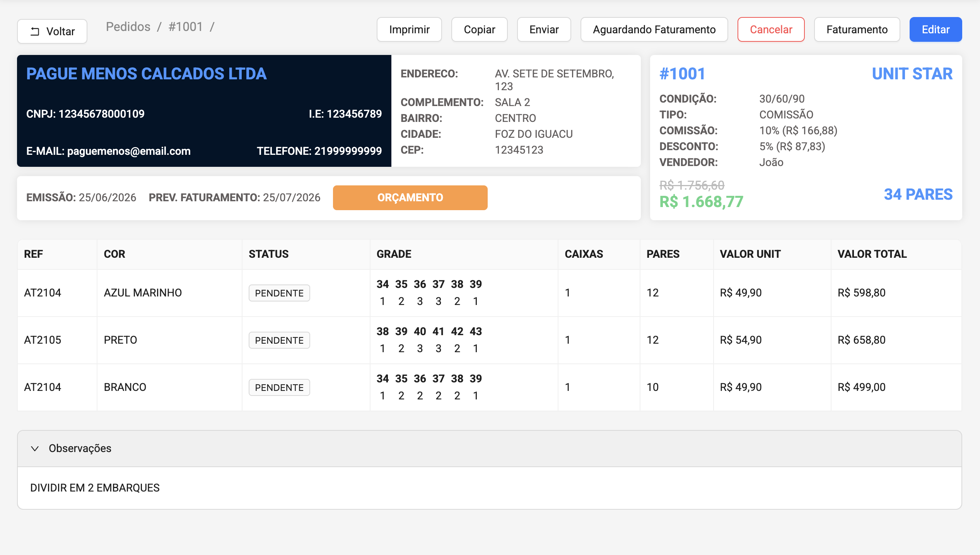Click the vendedor name João
Viewport: 980px width, 555px height.
[x=771, y=162]
